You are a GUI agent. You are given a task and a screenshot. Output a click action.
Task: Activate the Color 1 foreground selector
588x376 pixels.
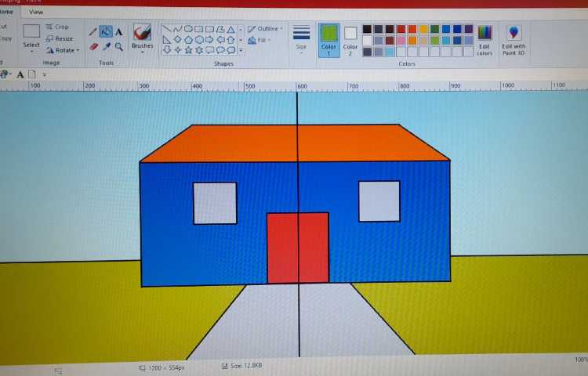pyautogui.click(x=328, y=39)
